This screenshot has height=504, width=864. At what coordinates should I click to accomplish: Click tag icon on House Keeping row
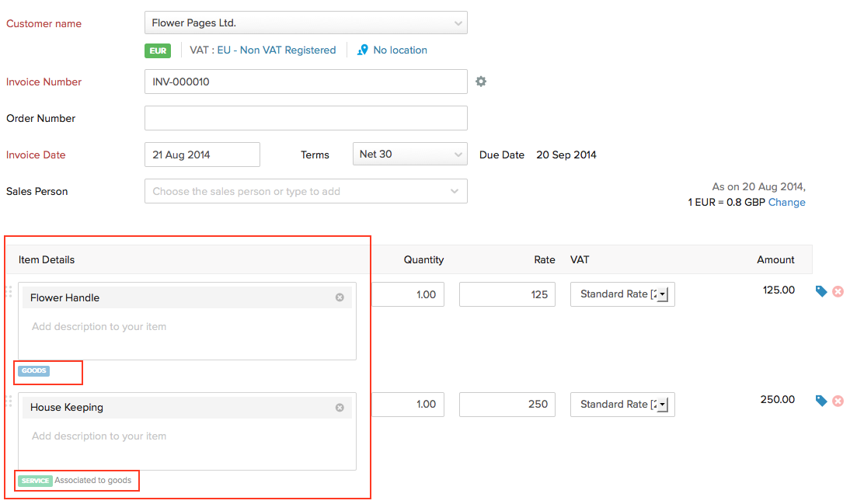[x=821, y=401]
